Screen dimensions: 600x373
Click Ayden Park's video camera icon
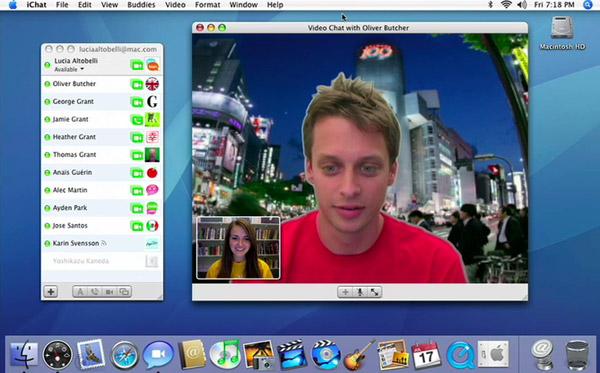pos(137,208)
